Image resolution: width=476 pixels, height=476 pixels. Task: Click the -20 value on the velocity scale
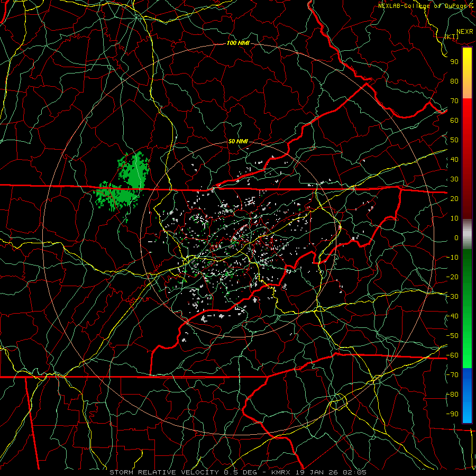(452, 277)
